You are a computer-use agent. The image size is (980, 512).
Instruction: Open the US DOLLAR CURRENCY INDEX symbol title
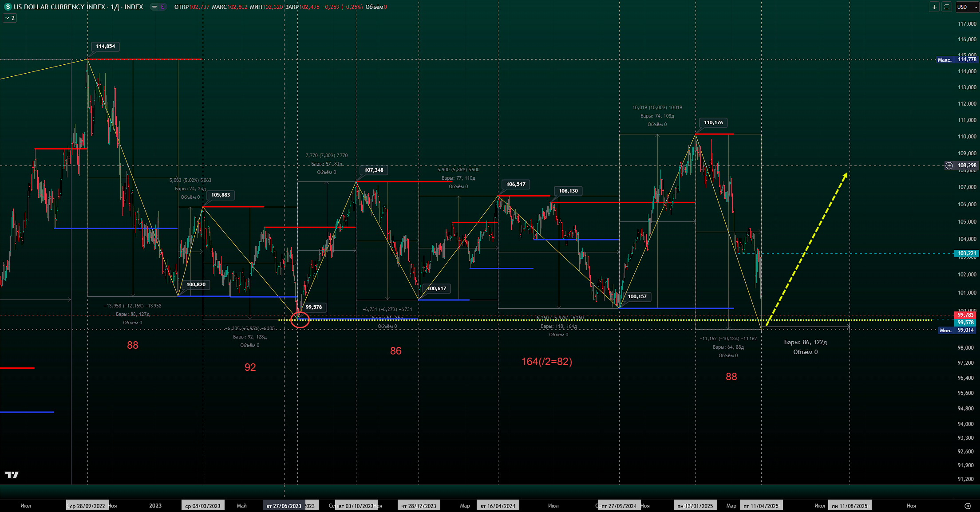click(x=78, y=7)
